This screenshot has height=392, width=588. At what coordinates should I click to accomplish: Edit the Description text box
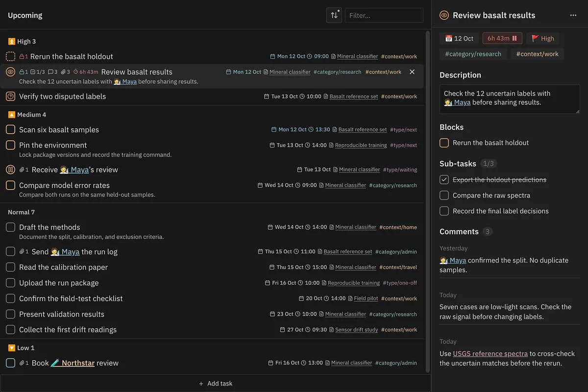click(x=510, y=99)
